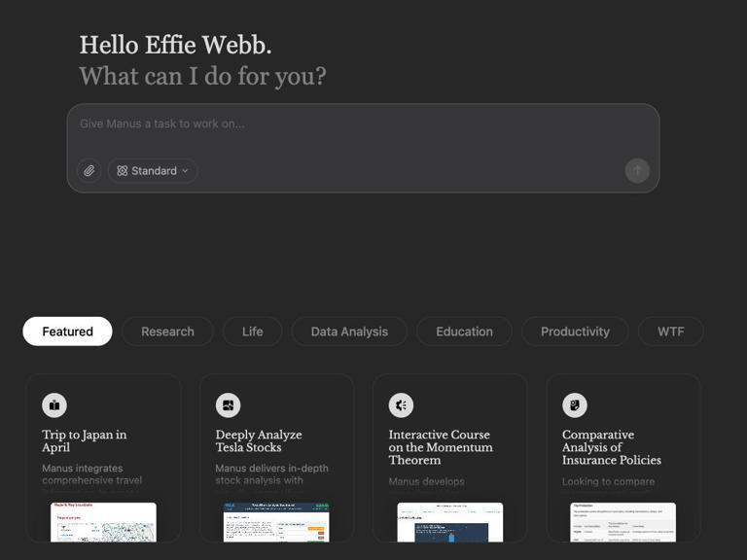This screenshot has width=747, height=560.
Task: Open the Life category tab
Action: point(252,332)
